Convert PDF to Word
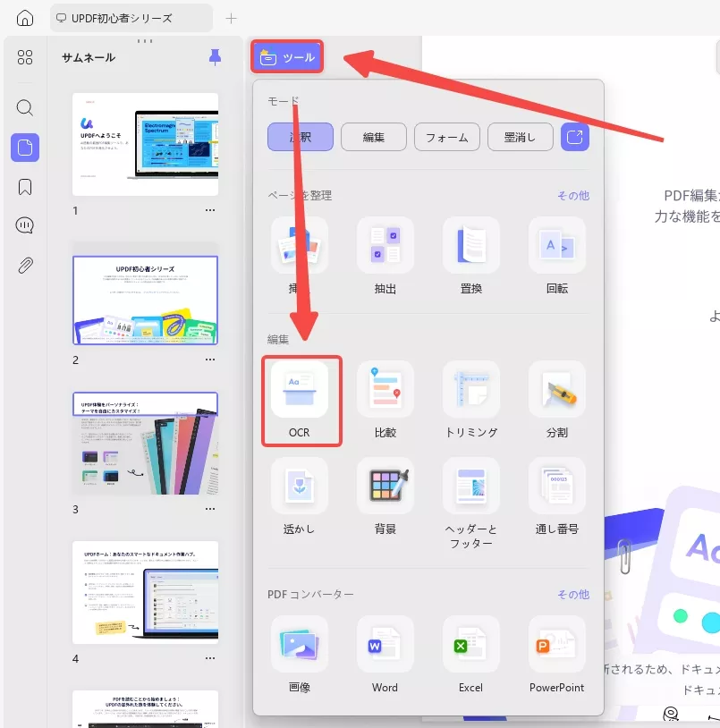720x728 pixels. click(385, 655)
